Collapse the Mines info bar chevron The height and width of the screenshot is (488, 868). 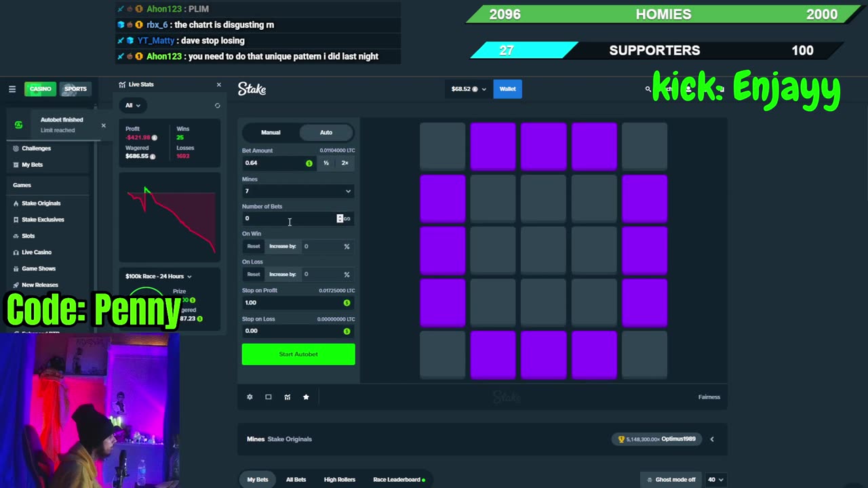click(712, 439)
